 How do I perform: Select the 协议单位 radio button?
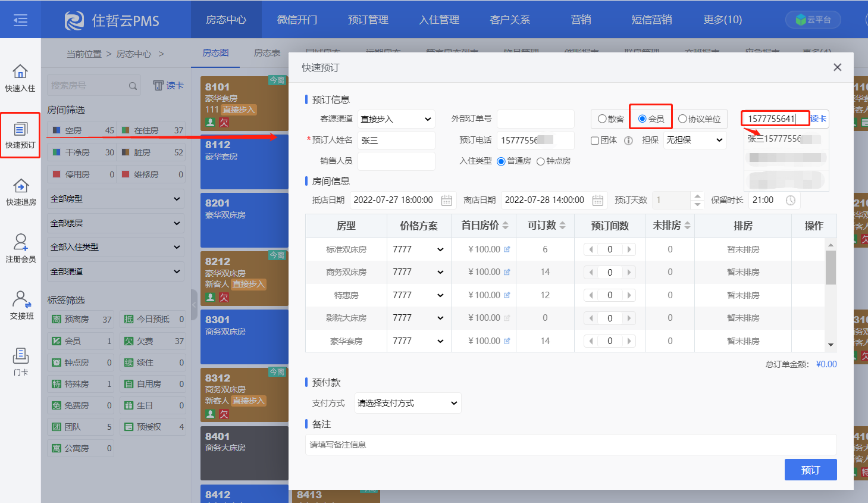pyautogui.click(x=682, y=119)
